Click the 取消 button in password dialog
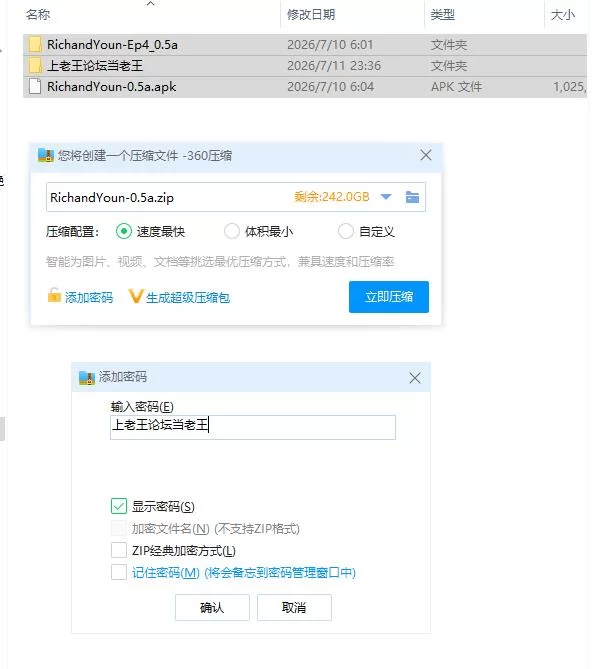This screenshot has height=669, width=592. [294, 608]
